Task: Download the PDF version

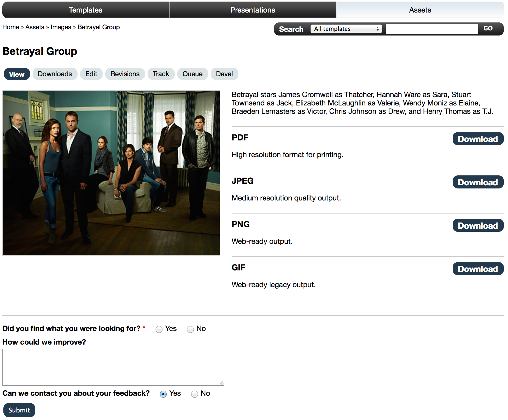Action: tap(478, 139)
